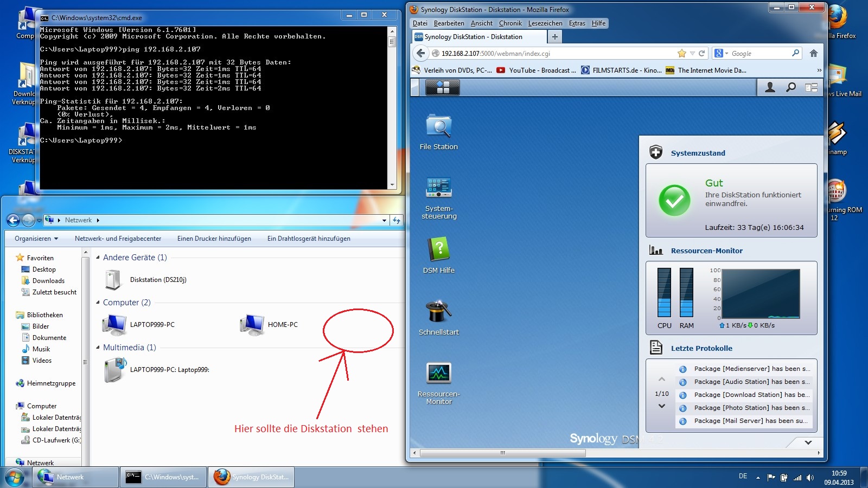This screenshot has width=868, height=488.
Task: Open DSM user options icon
Action: coord(770,87)
